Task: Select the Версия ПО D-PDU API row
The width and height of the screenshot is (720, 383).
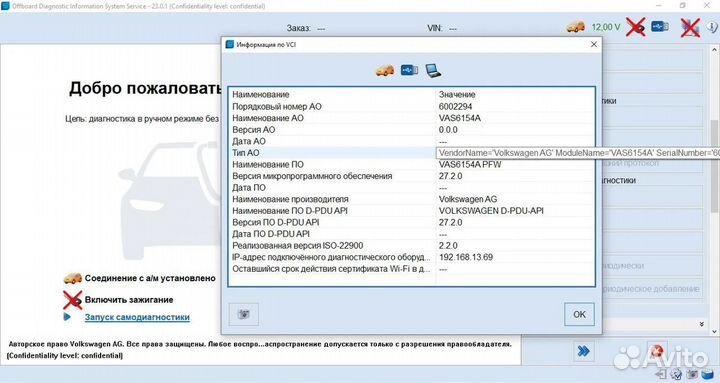Action: click(x=411, y=223)
